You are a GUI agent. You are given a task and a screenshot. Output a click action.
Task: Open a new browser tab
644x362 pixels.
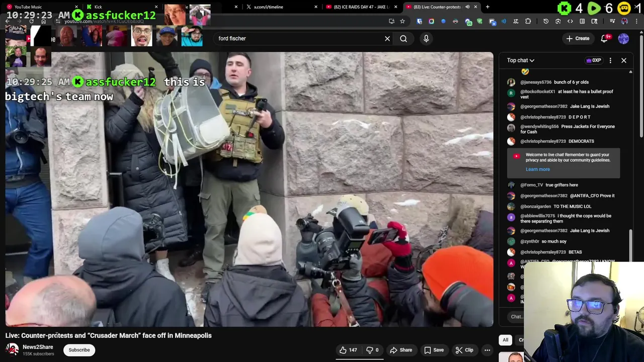click(488, 7)
